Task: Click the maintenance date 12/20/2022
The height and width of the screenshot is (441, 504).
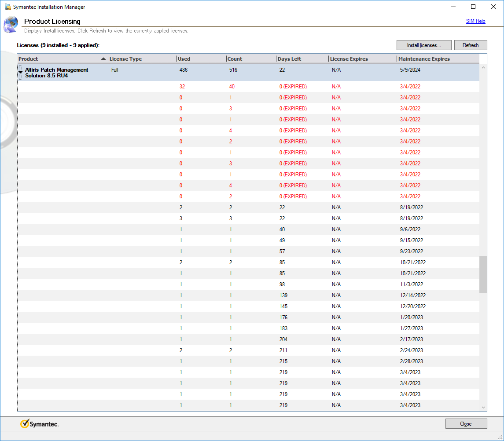Action: 413,306
